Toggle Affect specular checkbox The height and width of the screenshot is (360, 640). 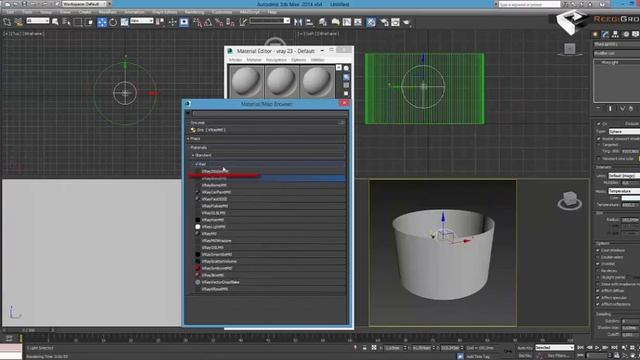598,298
